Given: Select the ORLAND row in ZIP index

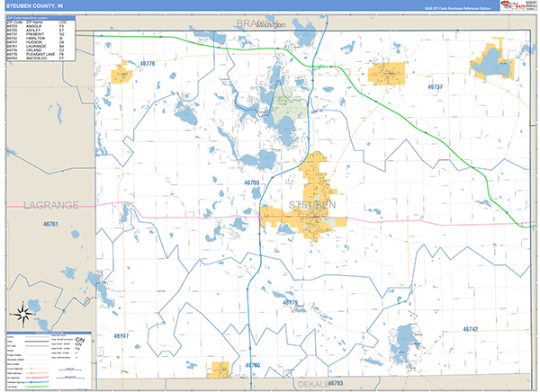Looking at the screenshot, I should 36,50.
